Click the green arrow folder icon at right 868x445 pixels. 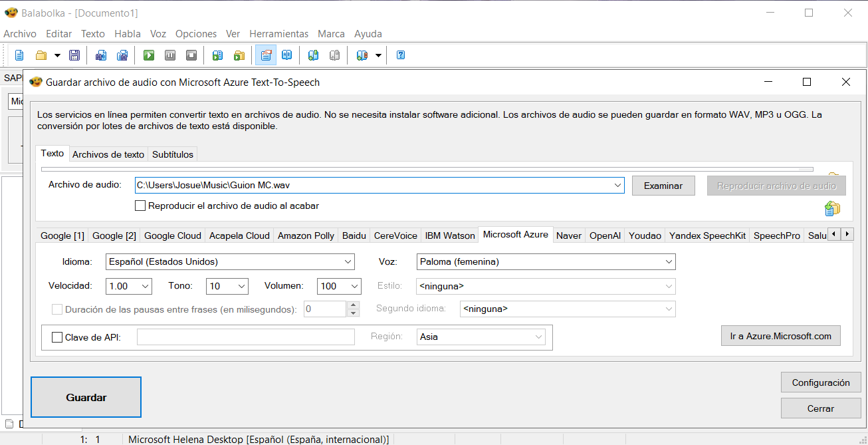pos(831,208)
